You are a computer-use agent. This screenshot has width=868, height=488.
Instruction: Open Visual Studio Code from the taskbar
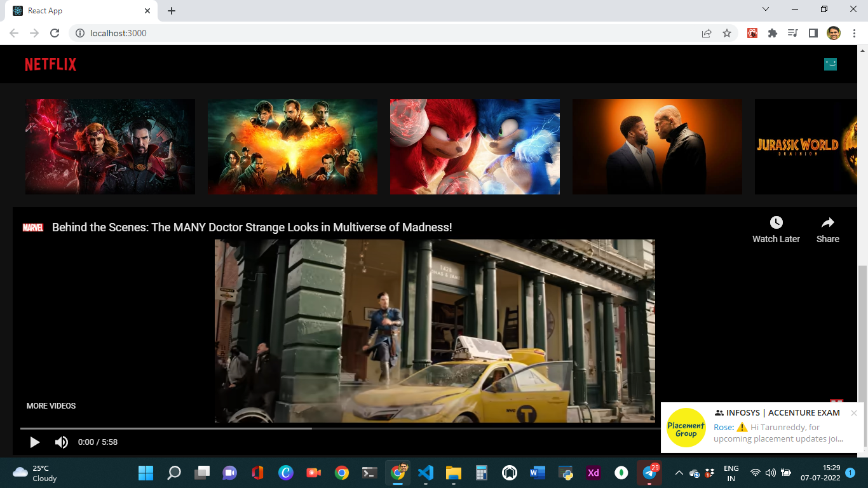coord(426,473)
